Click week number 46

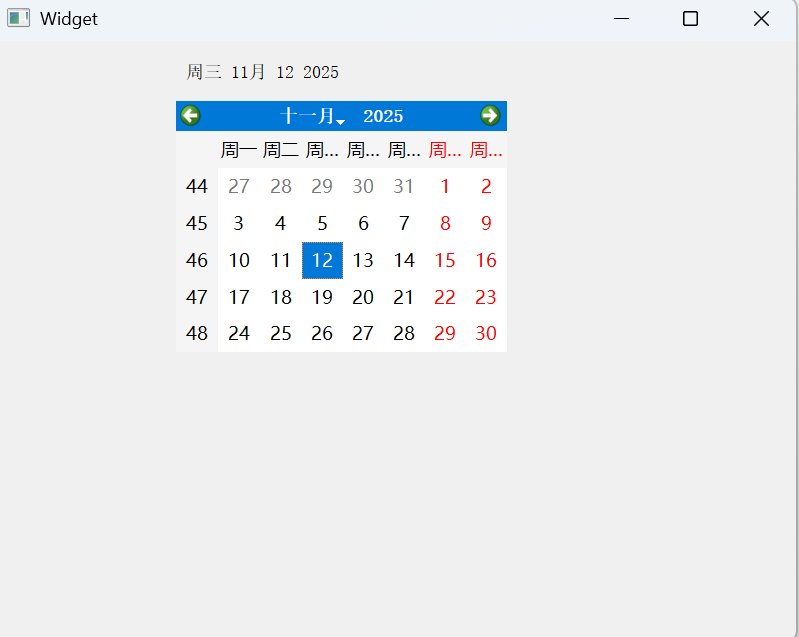197,260
